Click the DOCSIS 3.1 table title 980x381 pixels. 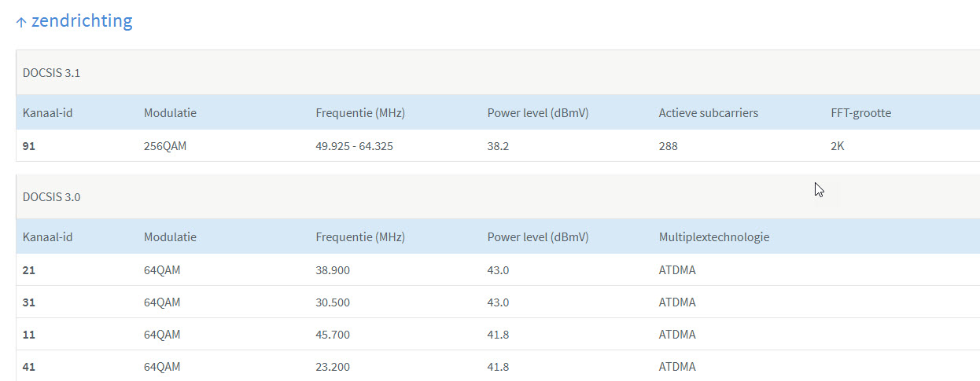coord(51,73)
